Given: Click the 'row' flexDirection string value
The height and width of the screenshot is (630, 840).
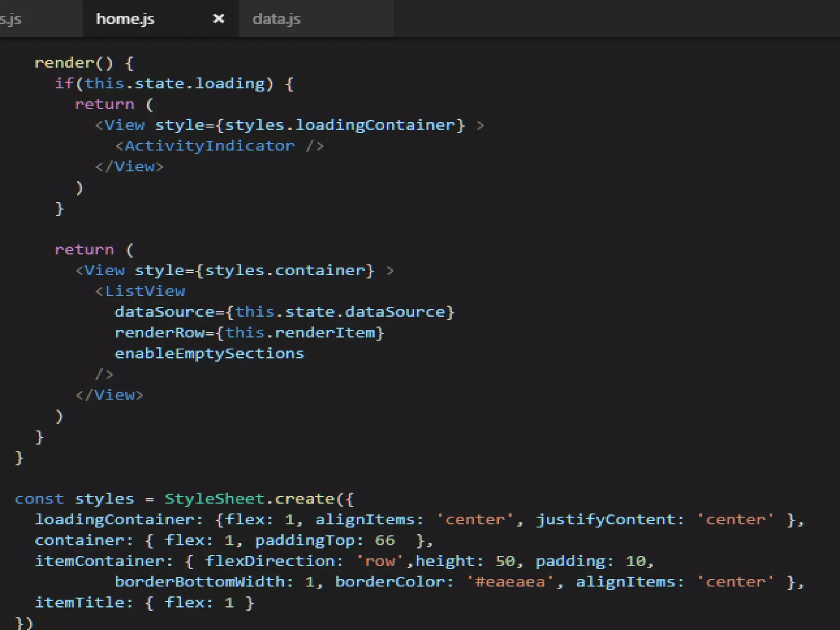Looking at the screenshot, I should tap(380, 561).
